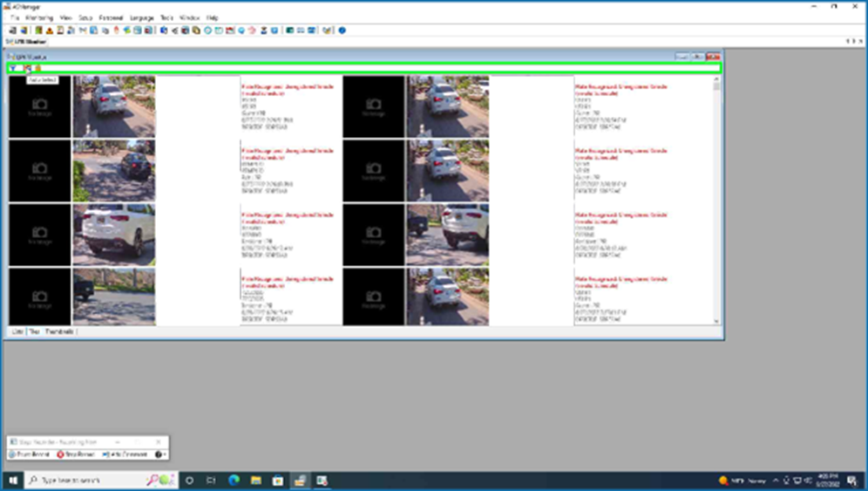Open the Monitoring menu
The width and height of the screenshot is (868, 491).
(x=39, y=17)
